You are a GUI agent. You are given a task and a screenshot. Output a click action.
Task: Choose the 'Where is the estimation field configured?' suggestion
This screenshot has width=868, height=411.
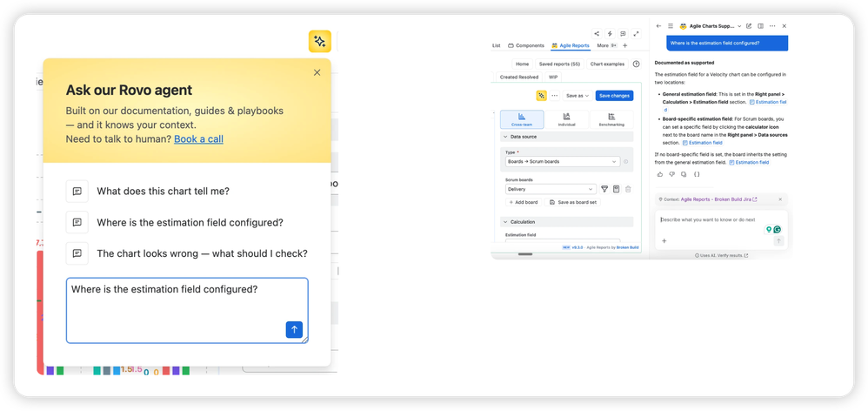[x=175, y=222]
